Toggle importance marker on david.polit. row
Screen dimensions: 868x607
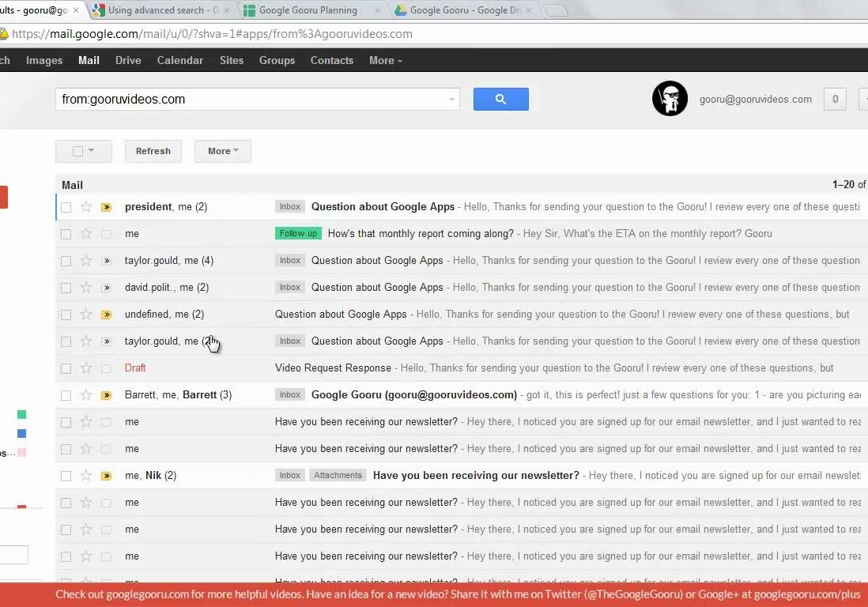tap(106, 288)
